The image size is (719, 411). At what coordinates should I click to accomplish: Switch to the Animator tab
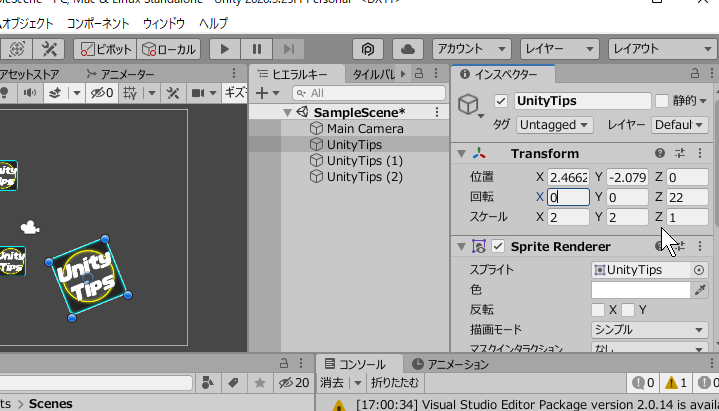coord(121,74)
